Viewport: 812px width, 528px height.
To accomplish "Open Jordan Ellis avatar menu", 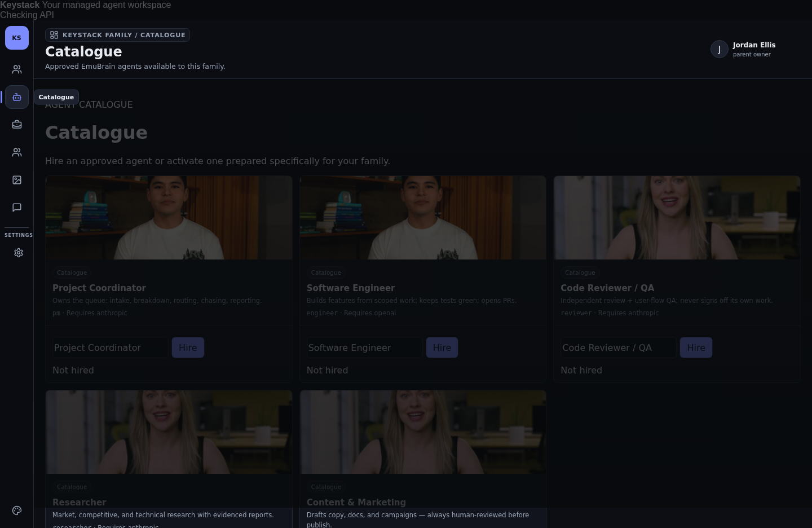I will click(720, 49).
